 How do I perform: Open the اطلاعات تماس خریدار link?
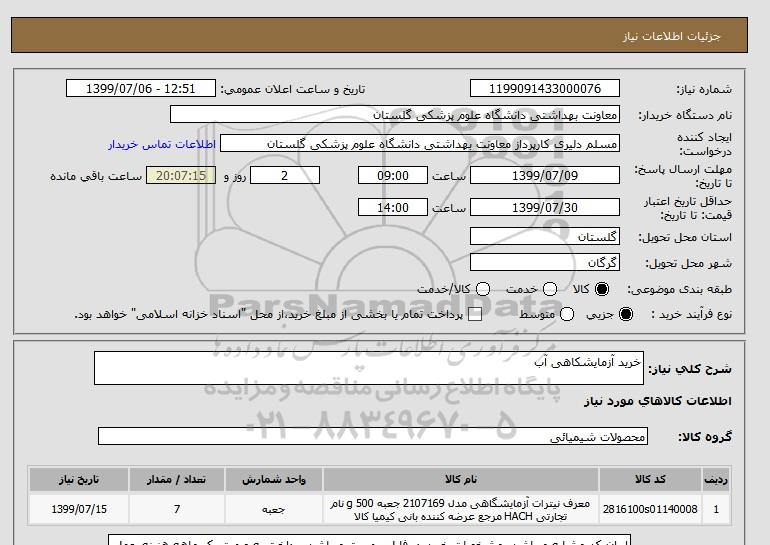pyautogui.click(x=162, y=144)
